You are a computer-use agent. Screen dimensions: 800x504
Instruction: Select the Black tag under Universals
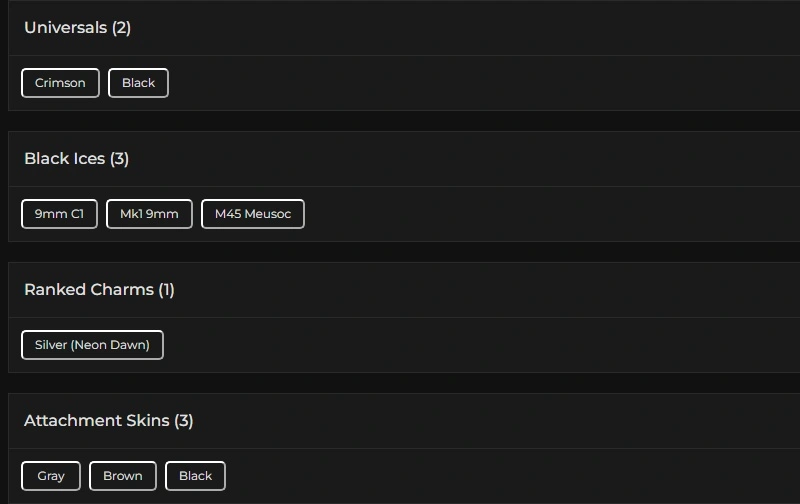pyautogui.click(x=138, y=83)
